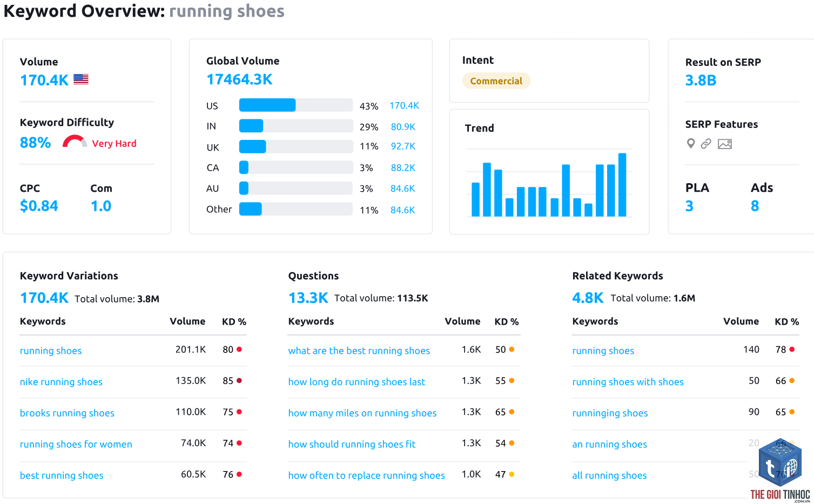This screenshot has width=814, height=504.
Task: Open the 'nike running shoes' keyword link
Action: tap(61, 382)
